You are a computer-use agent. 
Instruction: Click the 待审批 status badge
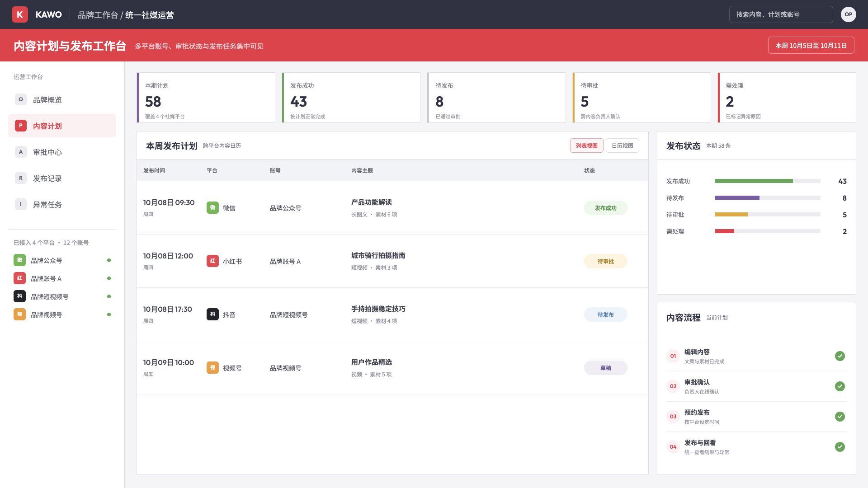(606, 261)
